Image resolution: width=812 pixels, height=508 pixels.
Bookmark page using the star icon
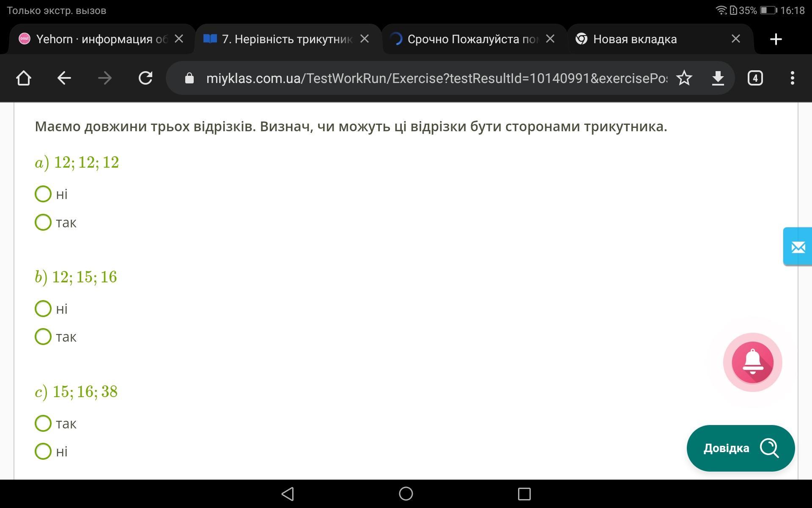(684, 78)
